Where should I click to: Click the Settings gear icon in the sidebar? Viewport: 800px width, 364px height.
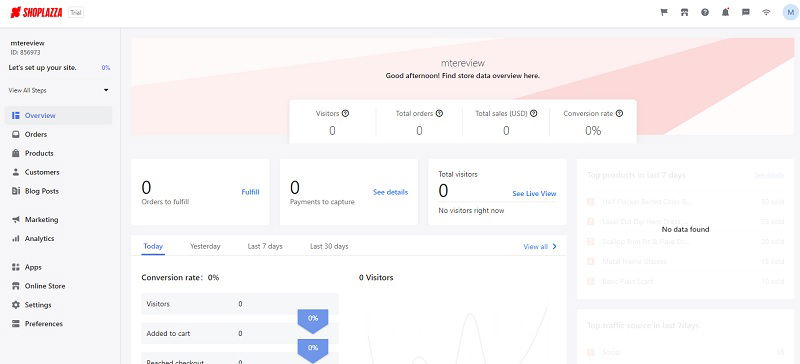pos(15,305)
